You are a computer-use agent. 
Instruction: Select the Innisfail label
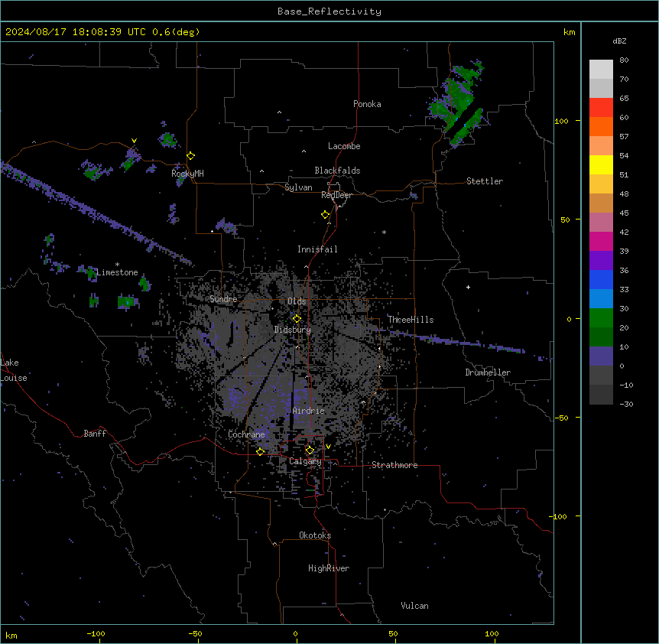click(317, 249)
